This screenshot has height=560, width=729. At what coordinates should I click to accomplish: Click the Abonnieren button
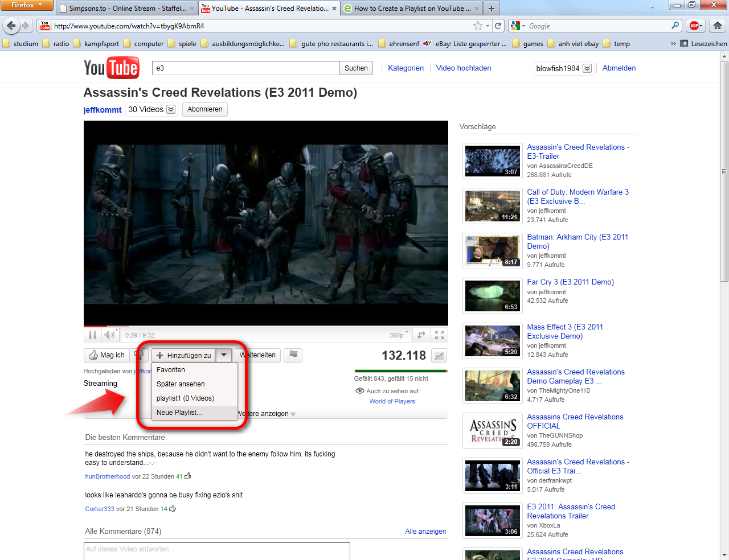204,109
